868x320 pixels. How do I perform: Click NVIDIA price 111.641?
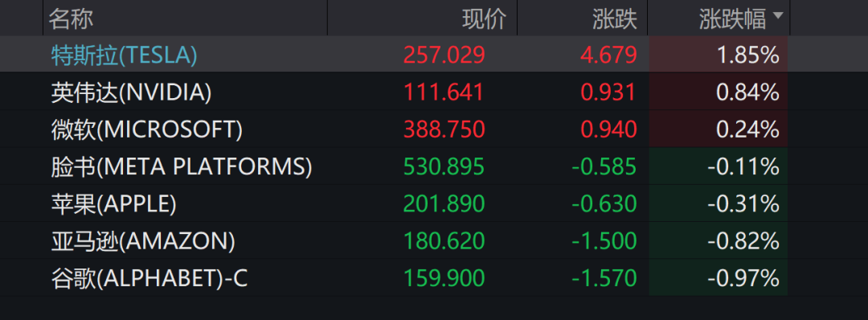click(444, 92)
